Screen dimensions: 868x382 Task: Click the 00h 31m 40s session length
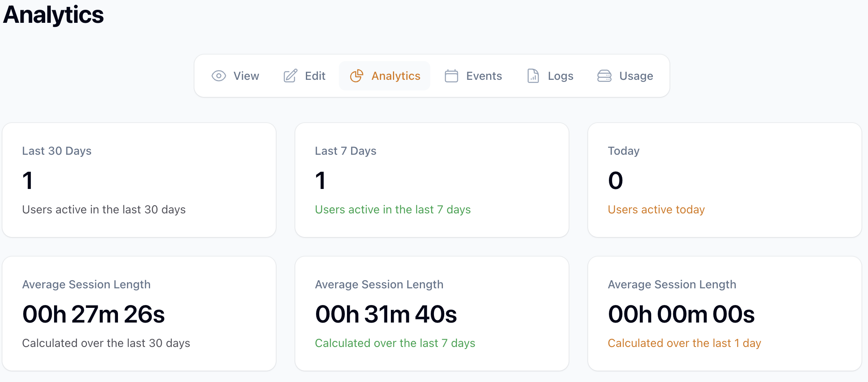pyautogui.click(x=386, y=314)
